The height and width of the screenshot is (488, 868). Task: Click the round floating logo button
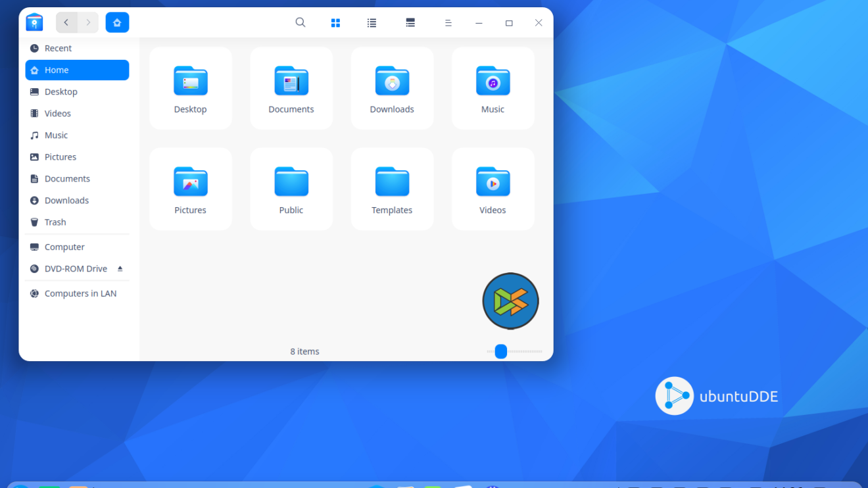[x=510, y=301]
